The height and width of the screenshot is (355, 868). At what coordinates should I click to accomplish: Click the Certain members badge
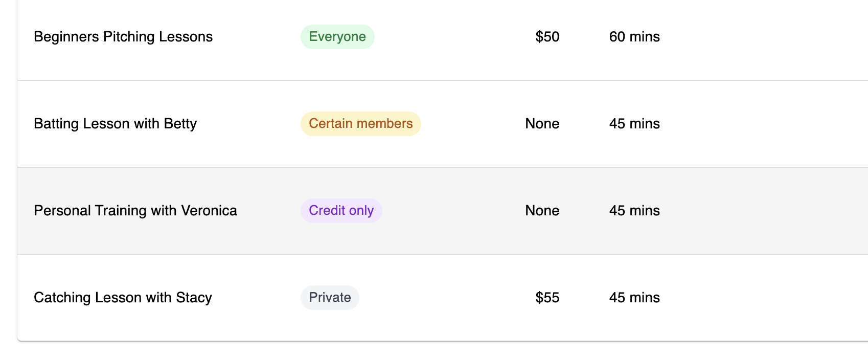tap(360, 124)
